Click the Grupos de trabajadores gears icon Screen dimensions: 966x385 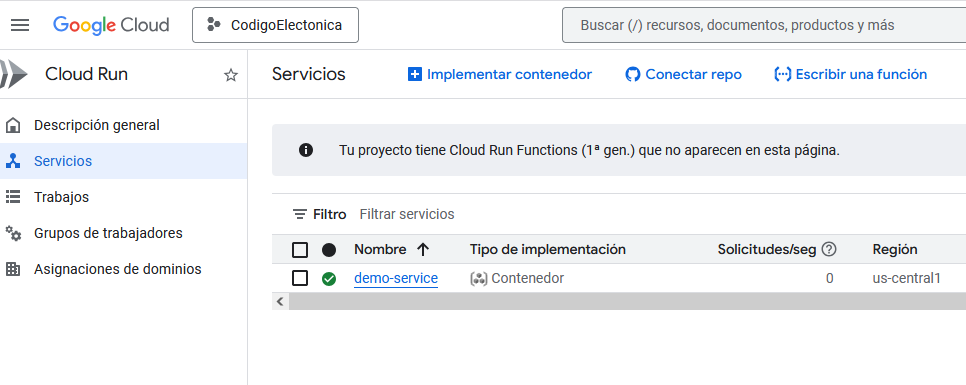(13, 233)
